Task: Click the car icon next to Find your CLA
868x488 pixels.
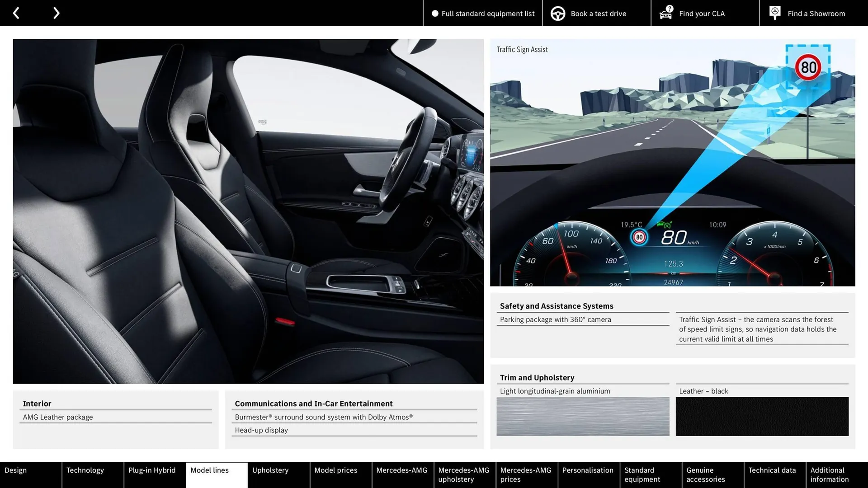Action: click(665, 14)
